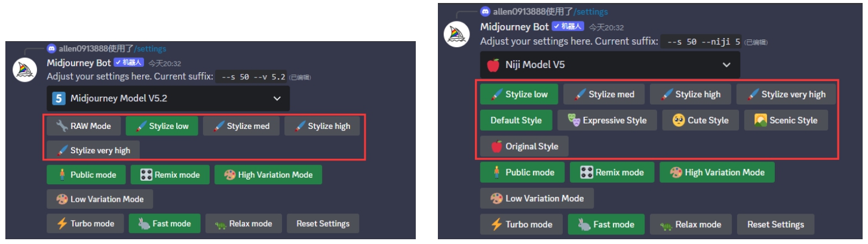Toggle Public mode in left V5.2 panel

(x=86, y=175)
